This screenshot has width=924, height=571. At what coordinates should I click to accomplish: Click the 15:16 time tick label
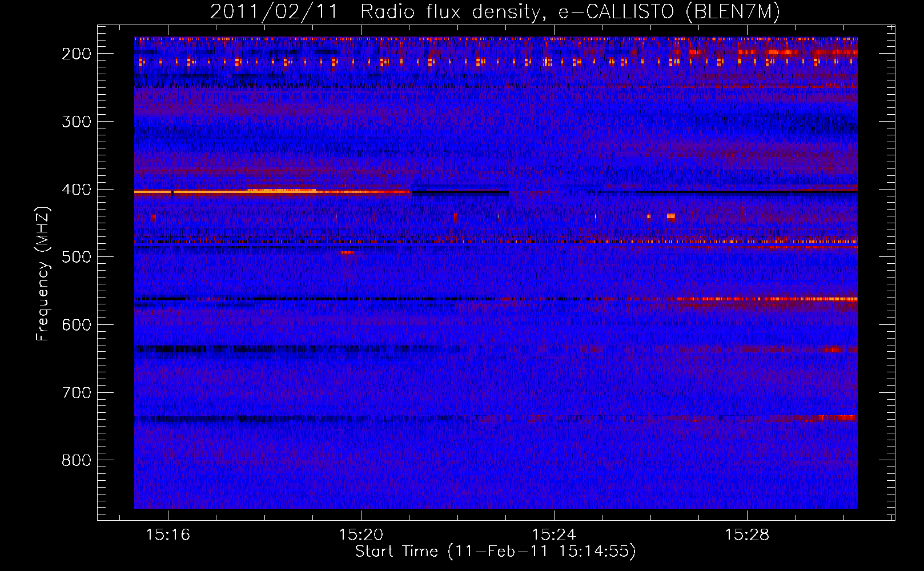pyautogui.click(x=168, y=535)
